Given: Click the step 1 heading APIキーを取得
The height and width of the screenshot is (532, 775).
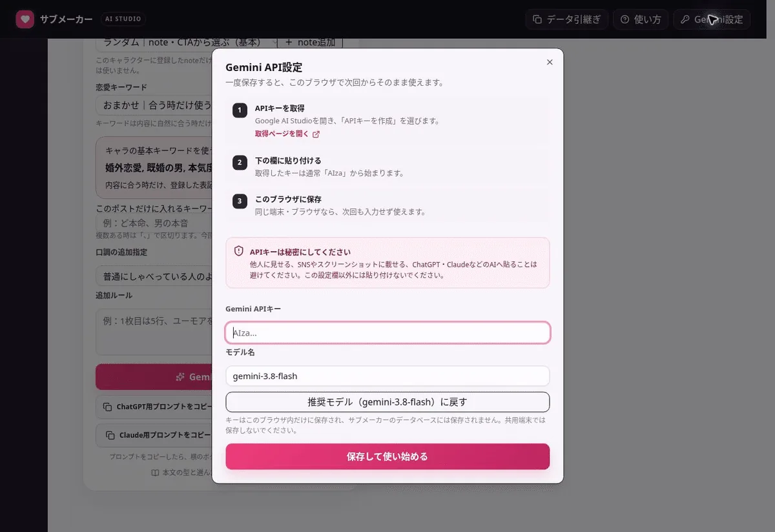Looking at the screenshot, I should (x=280, y=108).
